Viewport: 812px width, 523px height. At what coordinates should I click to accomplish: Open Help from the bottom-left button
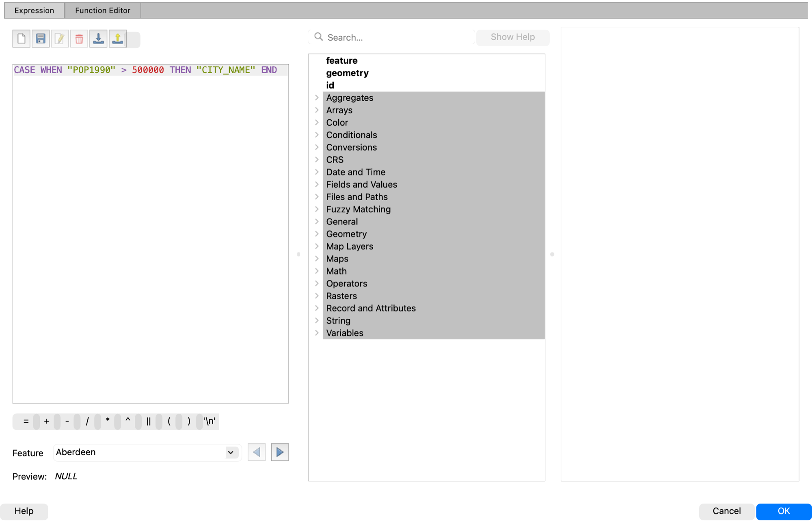click(x=24, y=511)
